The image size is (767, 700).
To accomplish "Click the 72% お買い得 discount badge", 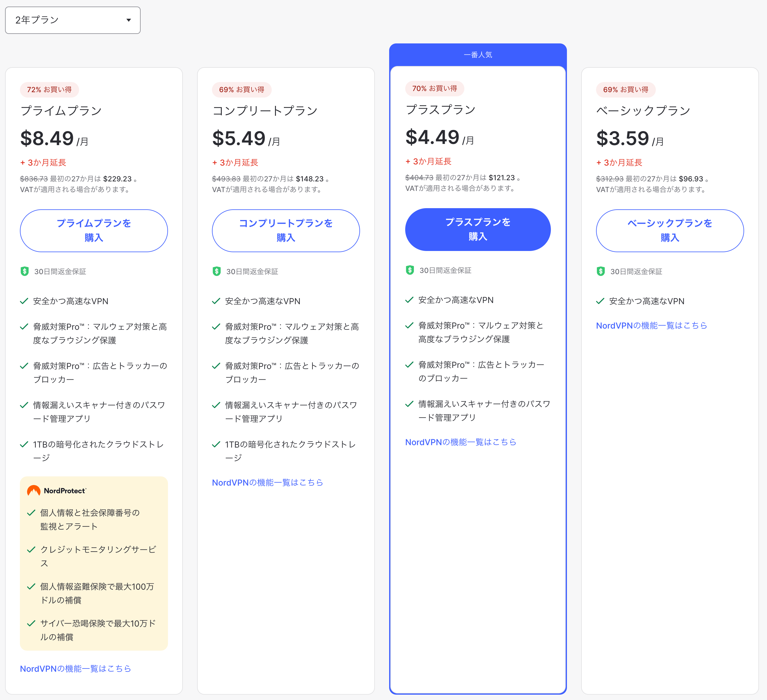I will [49, 90].
